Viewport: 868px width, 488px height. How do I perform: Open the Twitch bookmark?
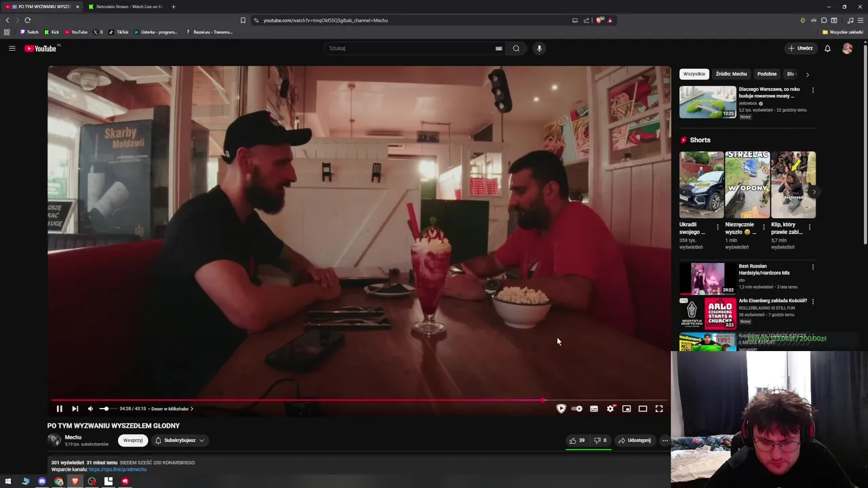(x=29, y=32)
